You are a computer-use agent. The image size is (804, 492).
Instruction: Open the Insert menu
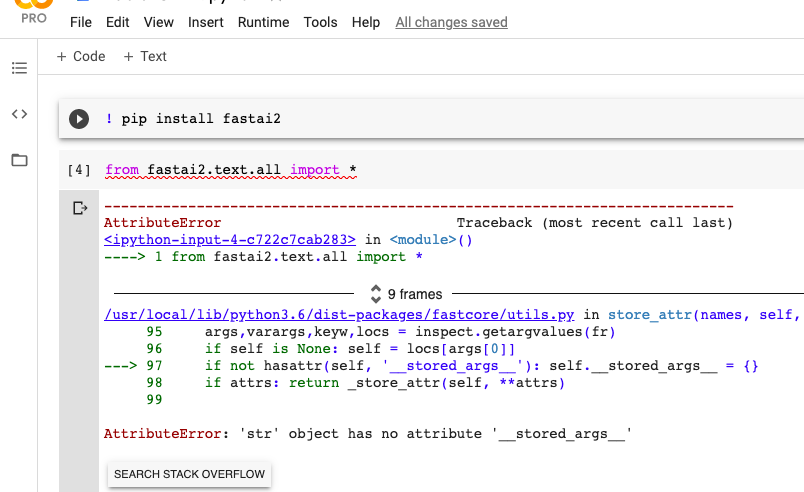coord(206,22)
